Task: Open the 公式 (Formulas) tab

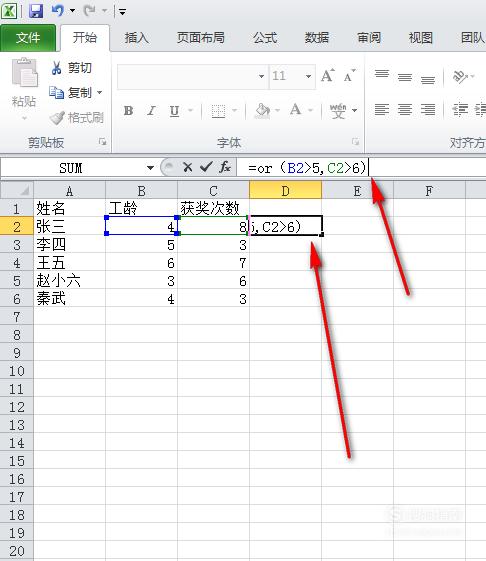Action: coord(265,38)
